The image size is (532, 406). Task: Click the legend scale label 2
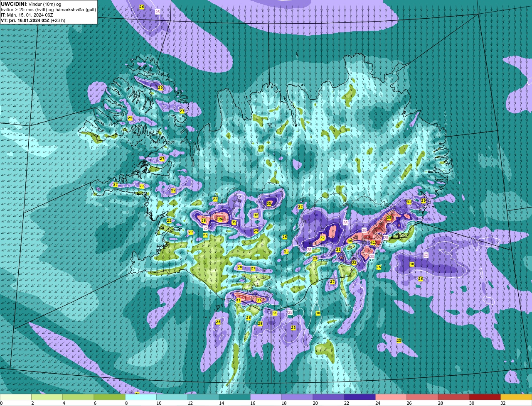coord(32,403)
